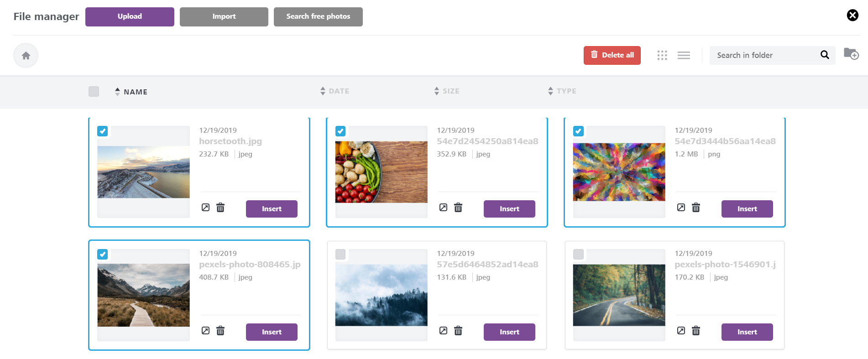Open pexels-photo-808465 in external view
The width and height of the screenshot is (868, 359).
coord(205,331)
